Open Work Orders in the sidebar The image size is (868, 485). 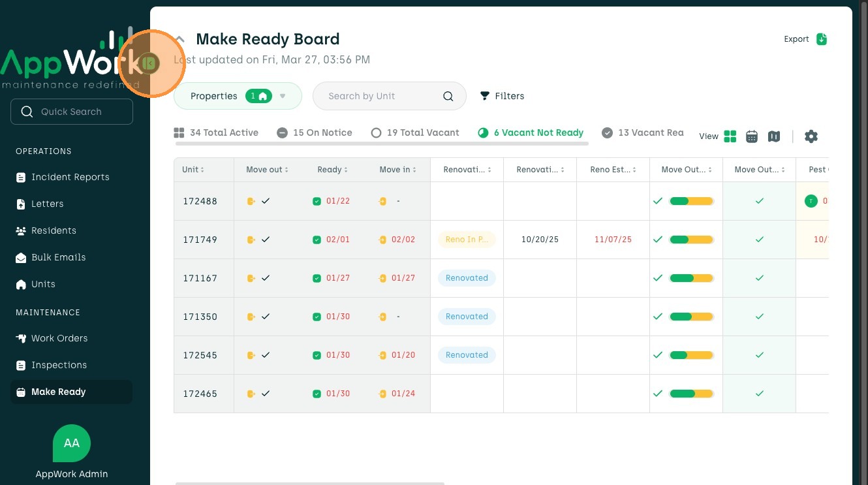59,338
